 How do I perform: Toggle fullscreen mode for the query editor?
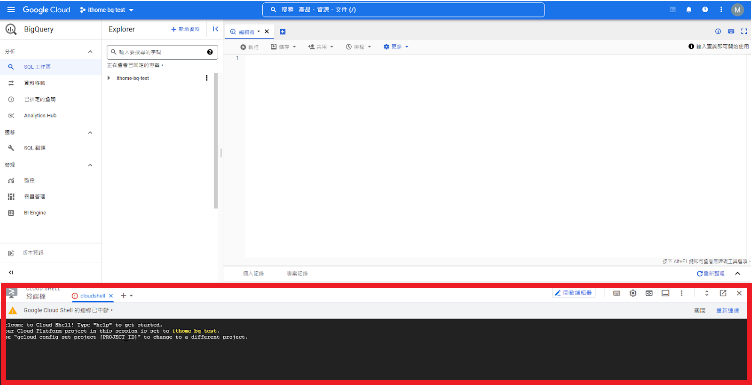(x=744, y=32)
